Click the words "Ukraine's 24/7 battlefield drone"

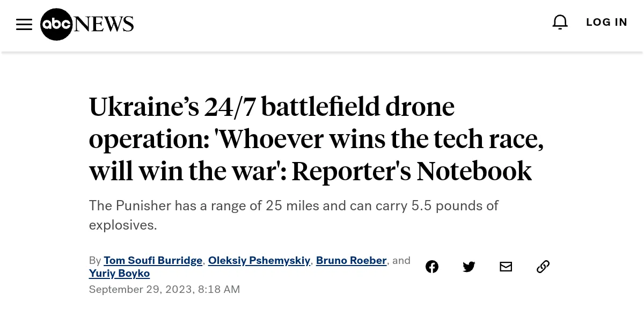click(272, 106)
